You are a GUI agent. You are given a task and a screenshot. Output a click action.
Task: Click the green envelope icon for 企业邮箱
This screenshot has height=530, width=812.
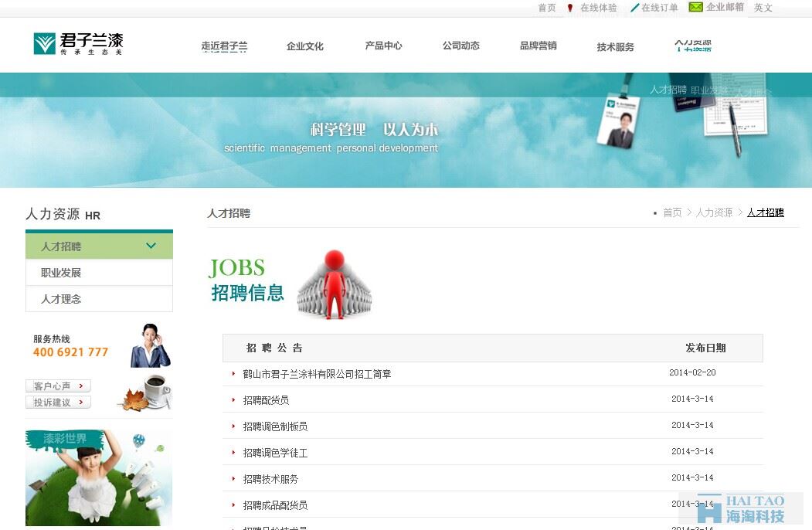695,7
